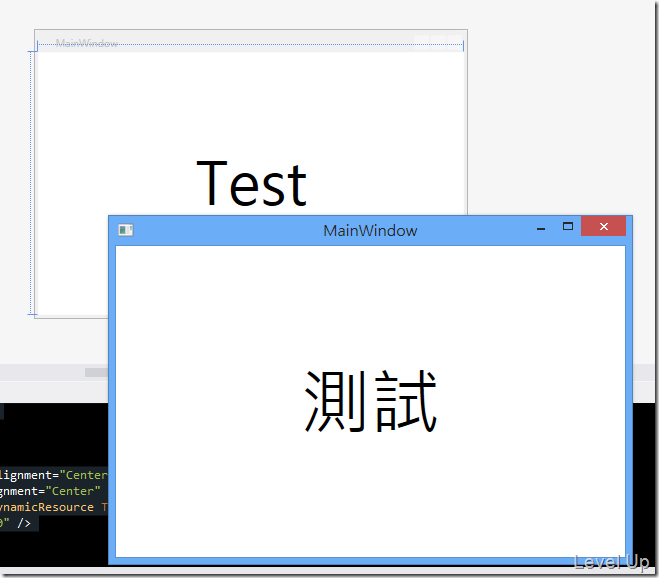This screenshot has width=659, height=578.
Task: Click the designer's horizontal scrollbar thumb
Action: pos(96,372)
